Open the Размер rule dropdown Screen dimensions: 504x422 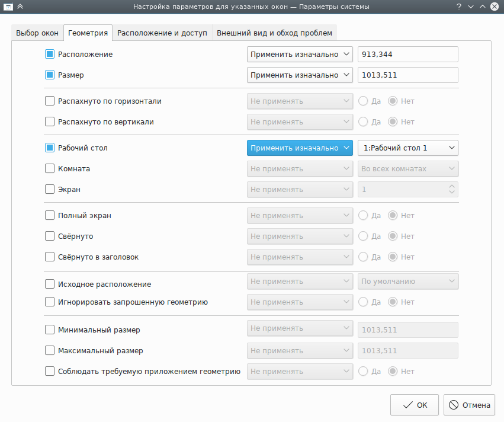(x=300, y=75)
